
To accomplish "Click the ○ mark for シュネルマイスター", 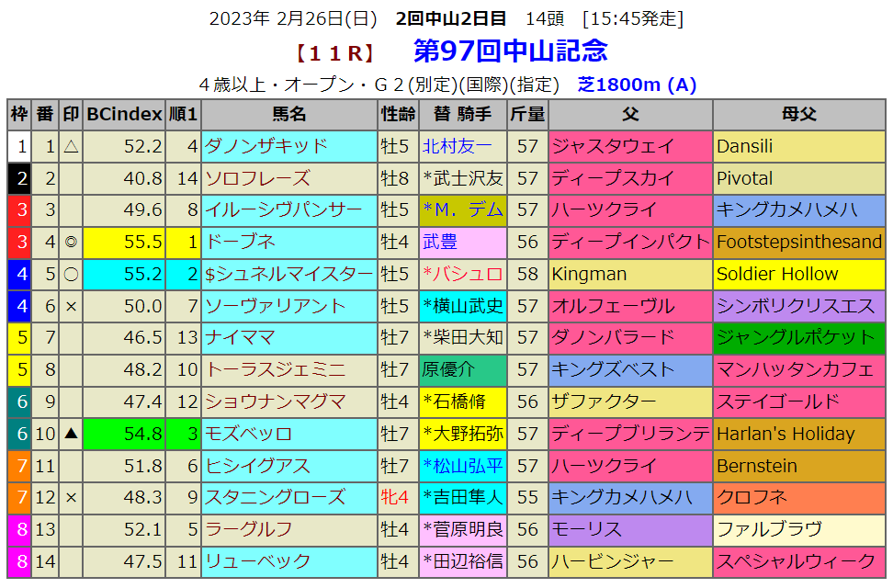I will [71, 274].
